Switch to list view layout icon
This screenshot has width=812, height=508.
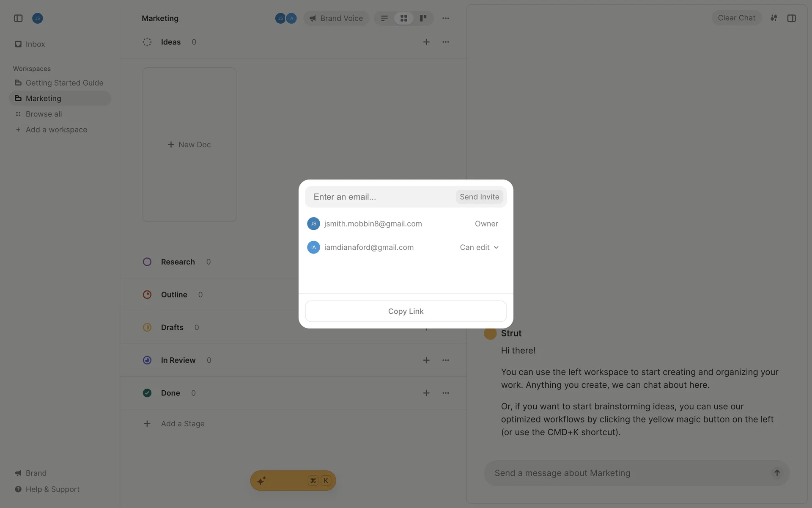[384, 18]
